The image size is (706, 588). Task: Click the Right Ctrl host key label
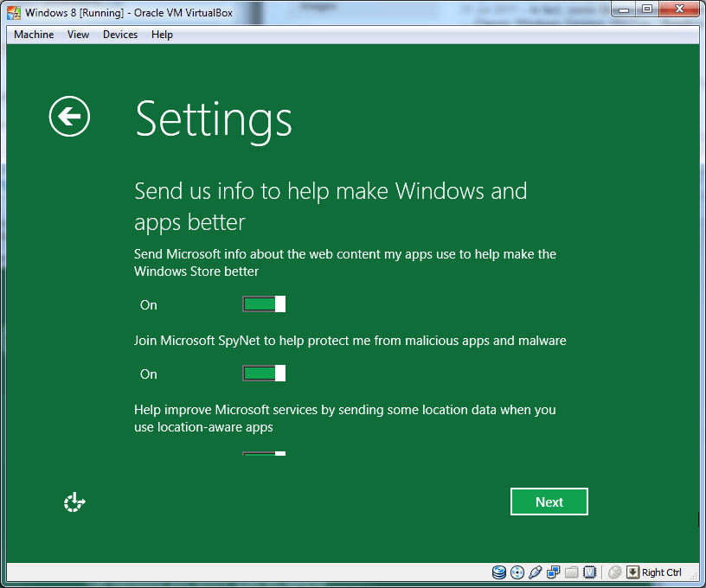pos(661,572)
